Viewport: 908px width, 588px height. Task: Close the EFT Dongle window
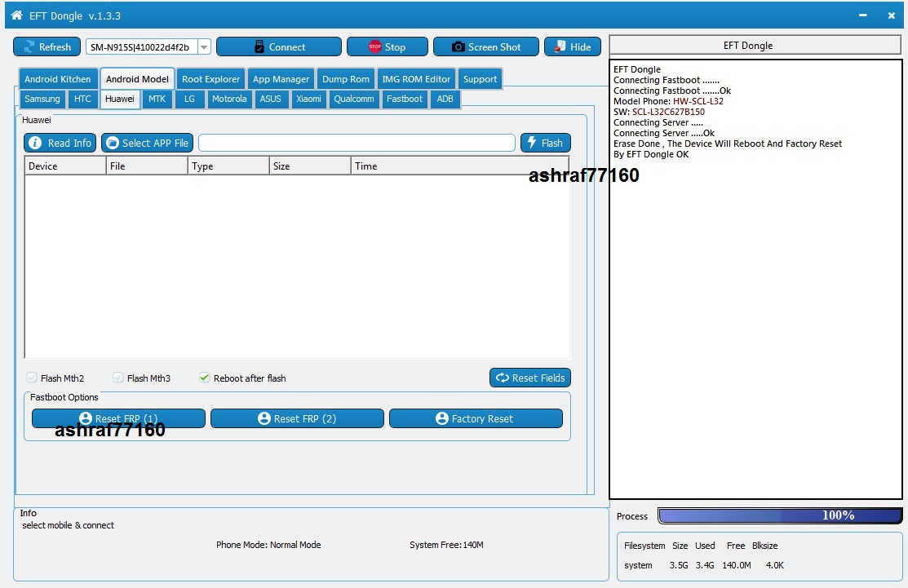coord(891,15)
